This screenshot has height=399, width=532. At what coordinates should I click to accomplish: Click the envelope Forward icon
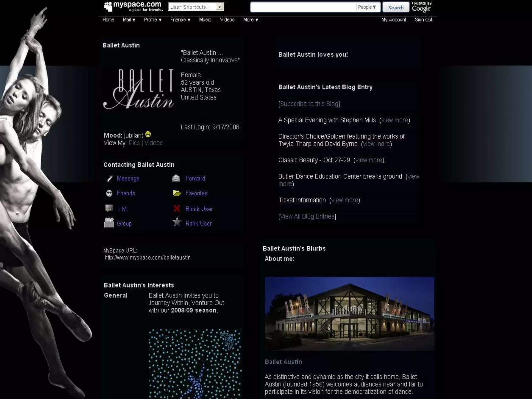click(176, 178)
